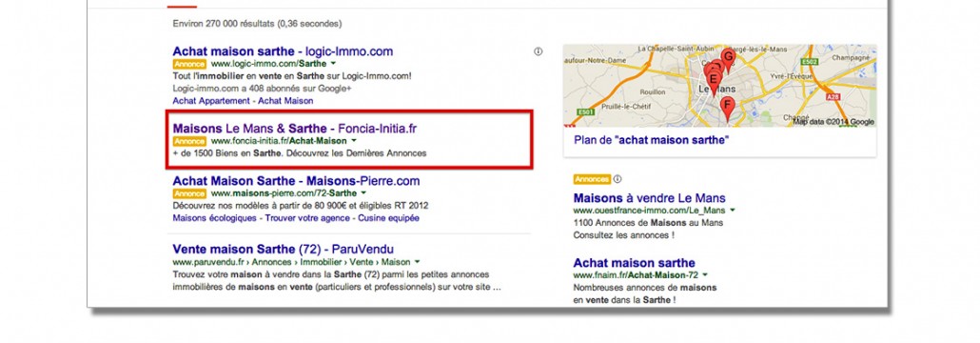Expand dropdown arrow after foncia-initia.fr URL

point(353,141)
